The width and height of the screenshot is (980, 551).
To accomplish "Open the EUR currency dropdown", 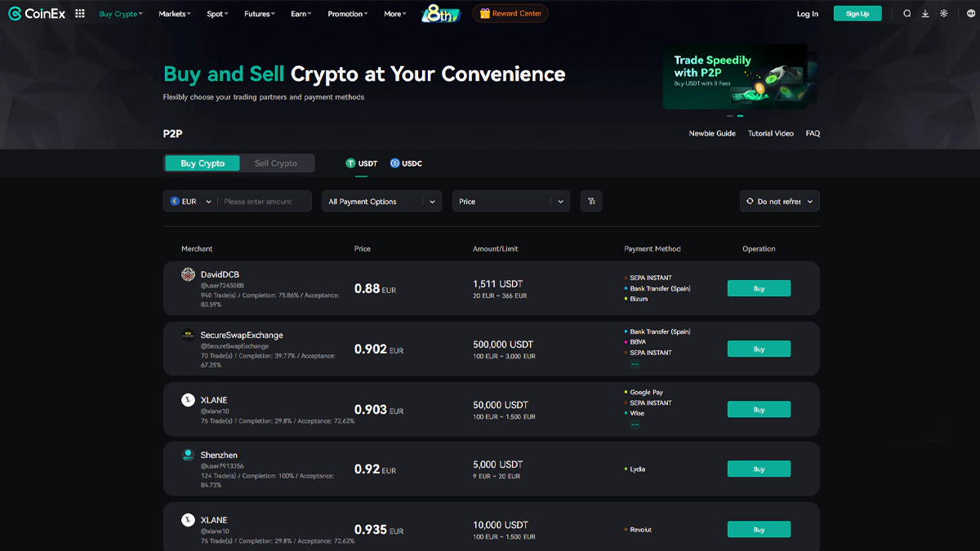I will [189, 201].
